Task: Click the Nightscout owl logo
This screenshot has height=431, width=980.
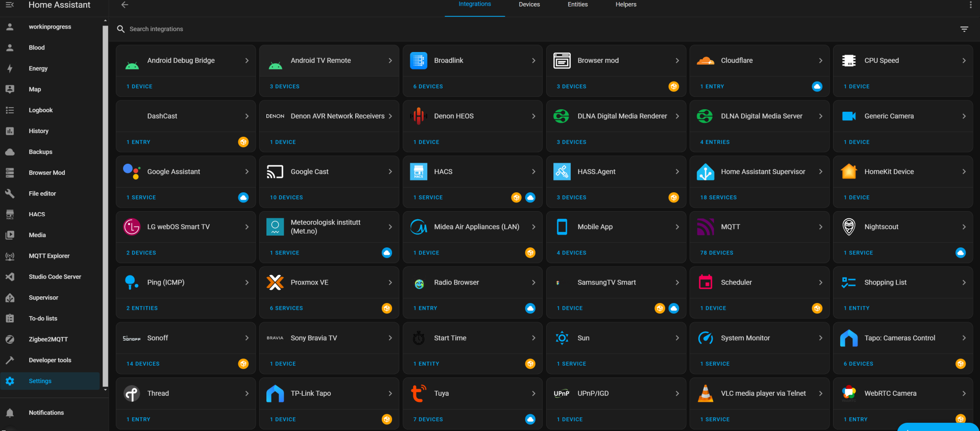Action: point(849,227)
